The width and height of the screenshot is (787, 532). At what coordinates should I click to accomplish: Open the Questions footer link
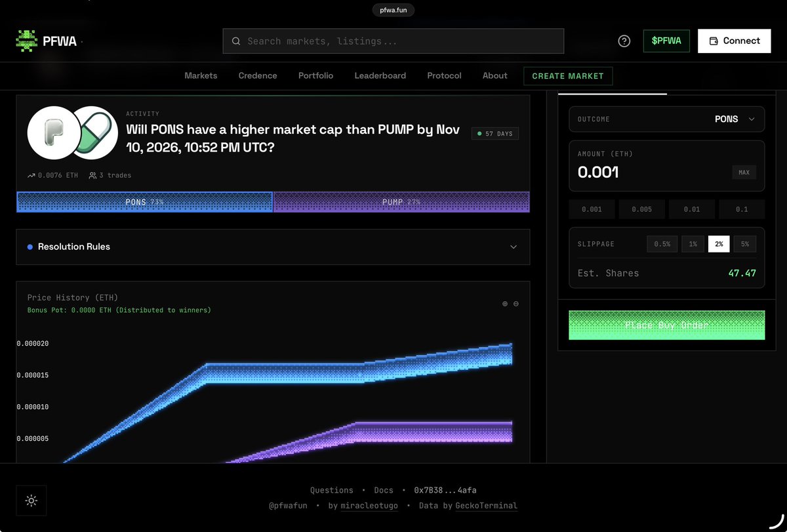pyautogui.click(x=332, y=490)
